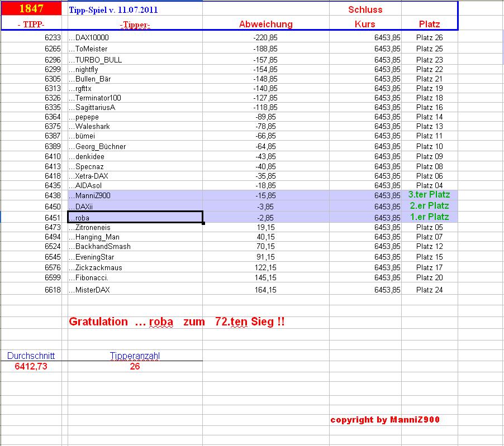504x446 pixels.
Task: Click the 'Platz 06' cell
Action: [x=430, y=176]
